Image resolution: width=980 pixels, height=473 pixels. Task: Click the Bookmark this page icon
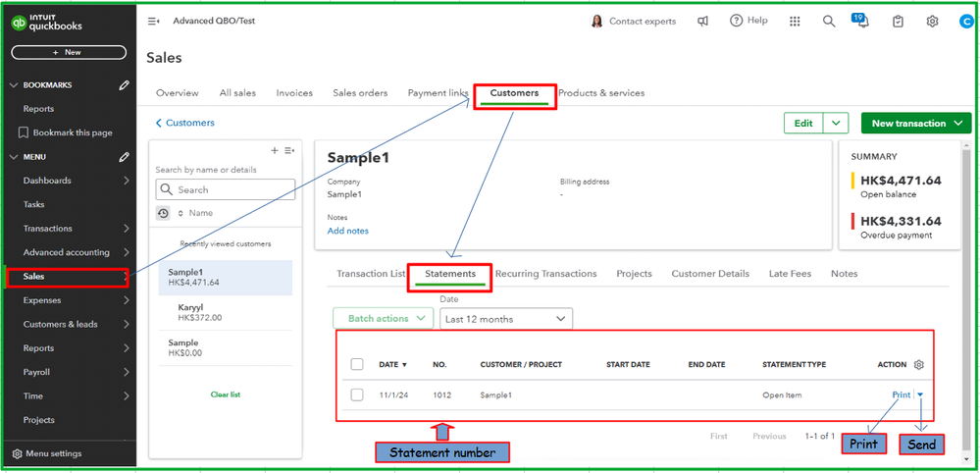click(x=24, y=132)
